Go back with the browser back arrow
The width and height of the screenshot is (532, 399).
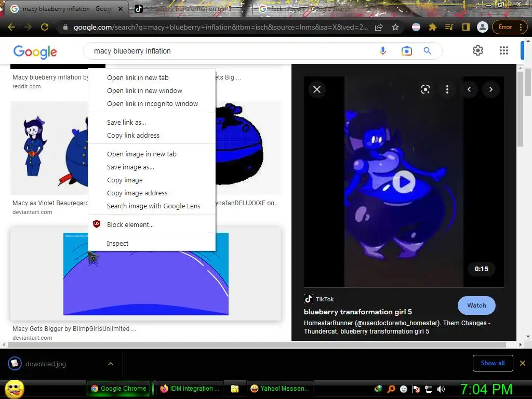pyautogui.click(x=11, y=27)
